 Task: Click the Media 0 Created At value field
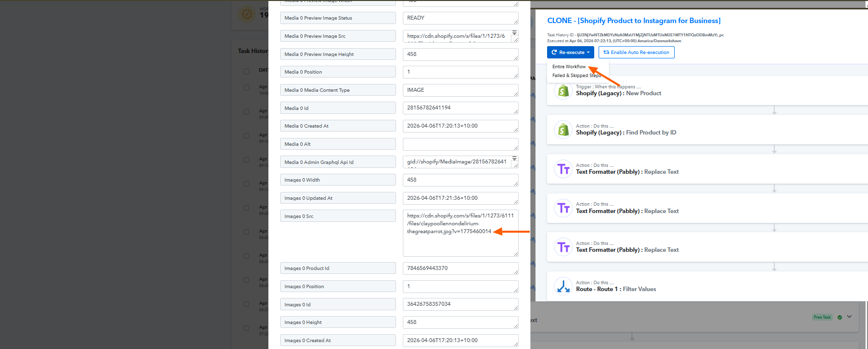pos(460,126)
